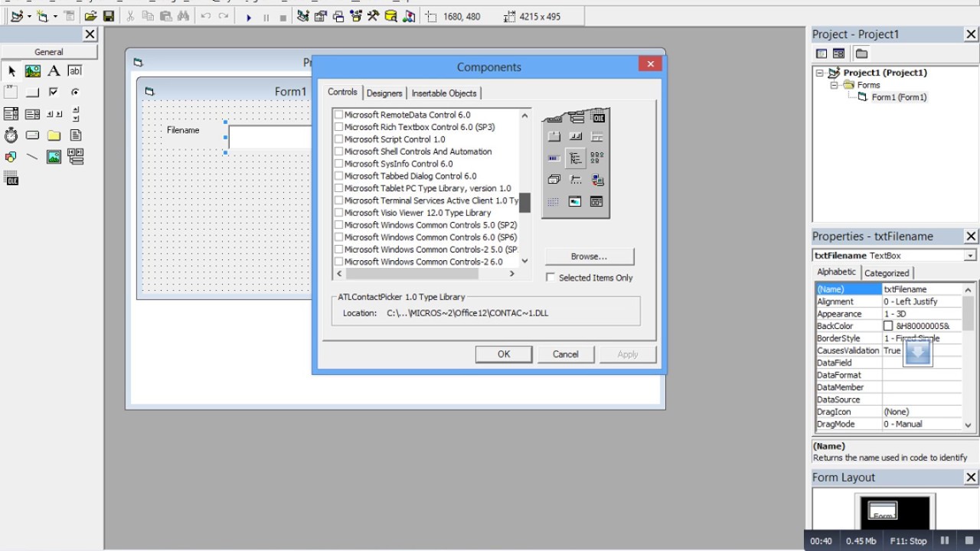This screenshot has height=551, width=980.
Task: Select the OLE container tool
Action: click(x=11, y=178)
